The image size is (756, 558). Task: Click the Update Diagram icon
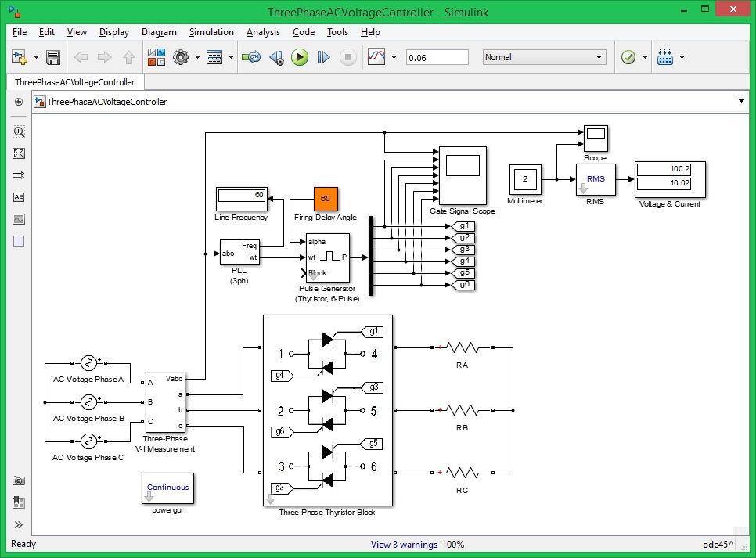pyautogui.click(x=251, y=57)
